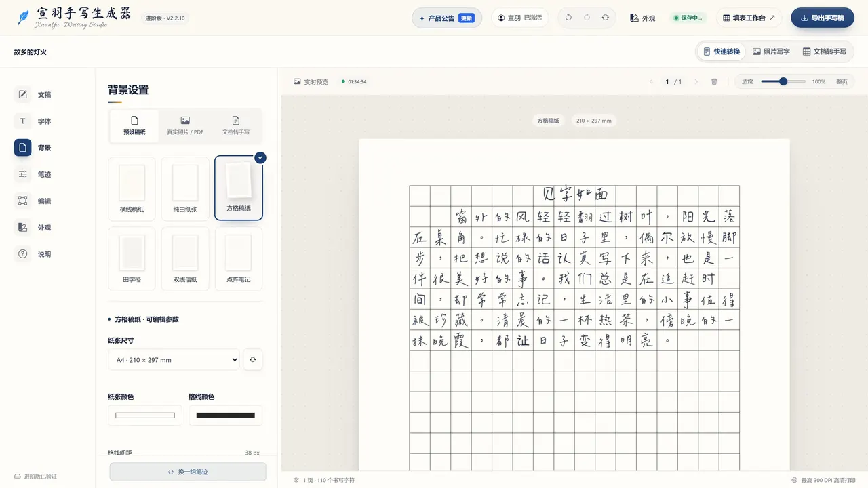
Task: Select the 背景 background sidebar icon
Action: click(22, 148)
